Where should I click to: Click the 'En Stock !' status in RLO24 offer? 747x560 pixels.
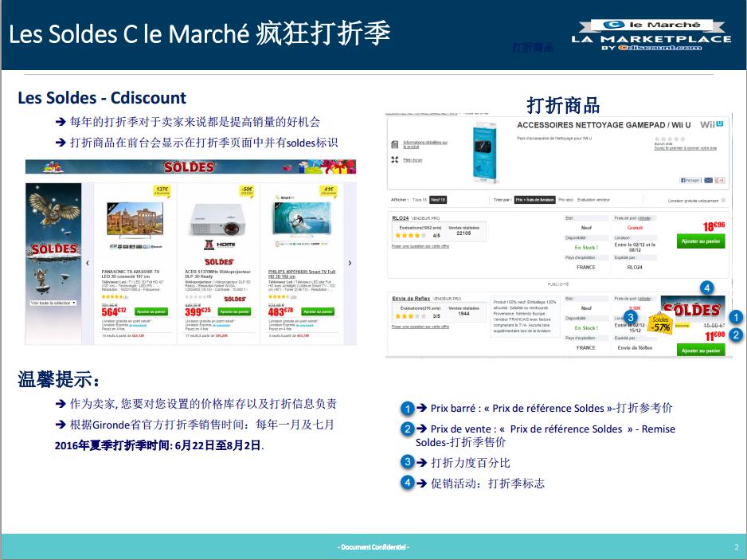[x=586, y=248]
